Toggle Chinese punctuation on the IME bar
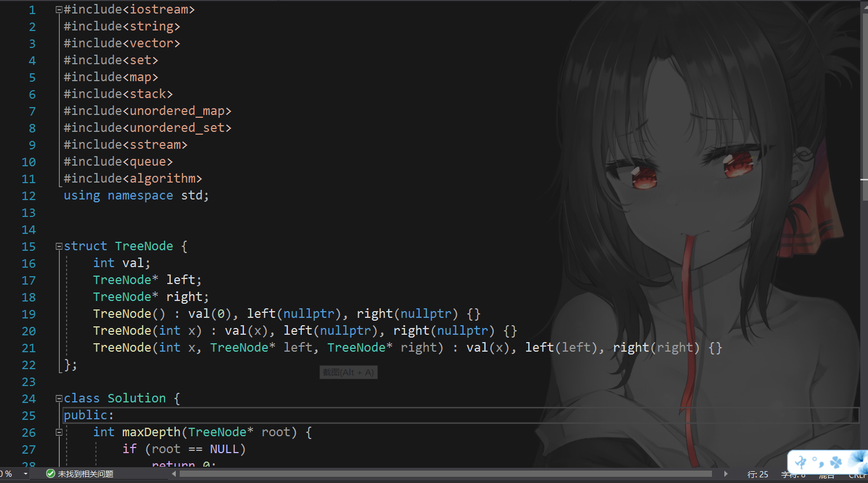Image resolution: width=868 pixels, height=483 pixels. coord(818,463)
